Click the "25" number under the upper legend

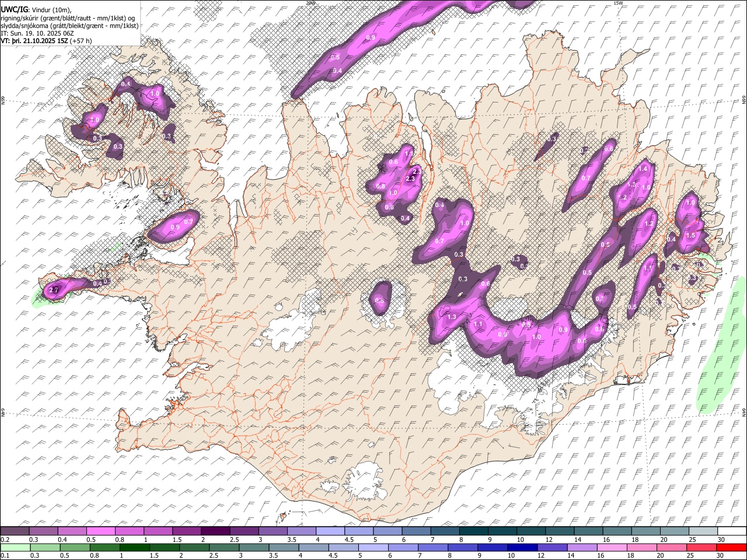pyautogui.click(x=692, y=540)
